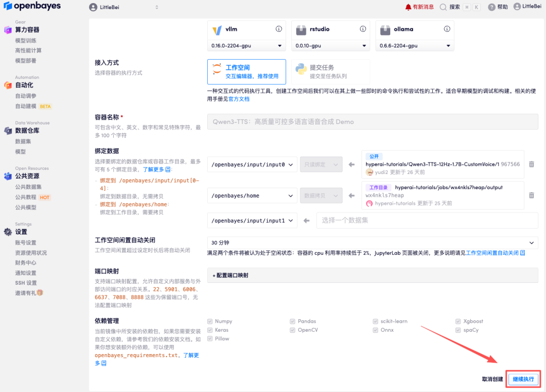Open vllm version dropdown 0.16.0-2204-gpu
The image size is (546, 392).
247,46
